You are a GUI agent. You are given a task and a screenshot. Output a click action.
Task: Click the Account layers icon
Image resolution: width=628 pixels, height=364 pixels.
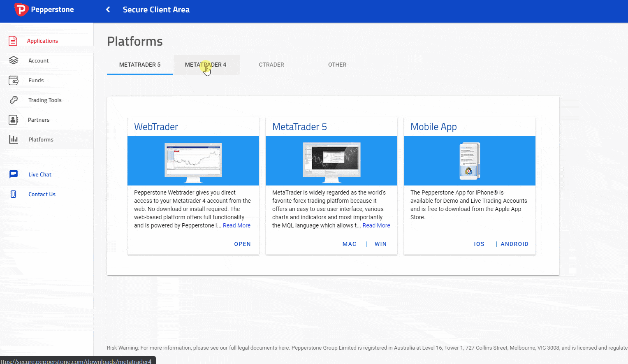[14, 60]
